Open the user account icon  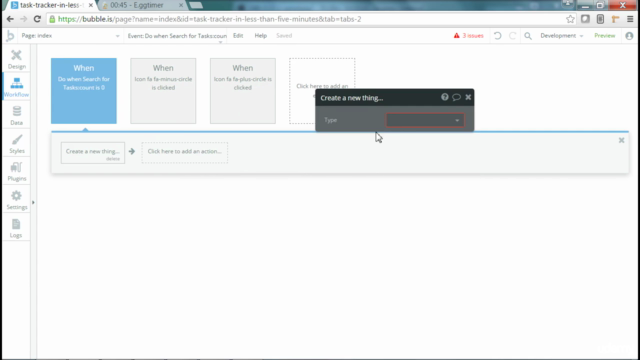pyautogui.click(x=629, y=36)
